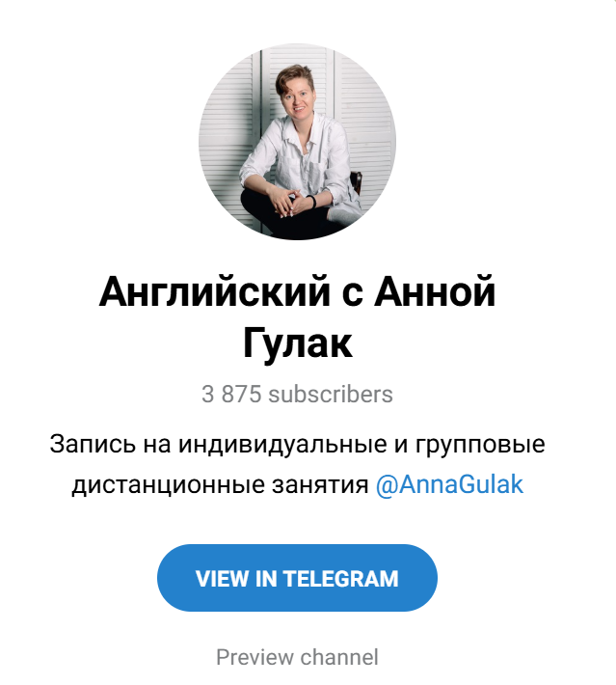The image size is (616, 685).
Task: Open the Preview channel link
Action: coord(297,657)
